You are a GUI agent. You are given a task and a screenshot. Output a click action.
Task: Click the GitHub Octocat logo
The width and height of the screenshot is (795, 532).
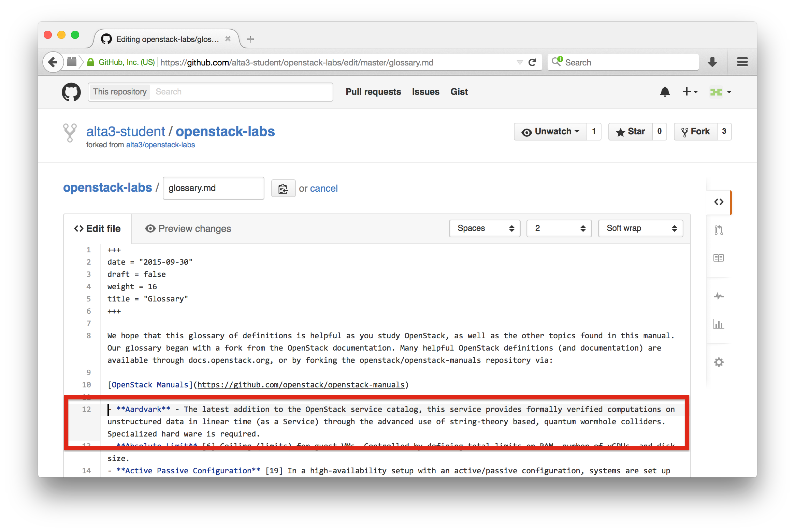pos(71,92)
